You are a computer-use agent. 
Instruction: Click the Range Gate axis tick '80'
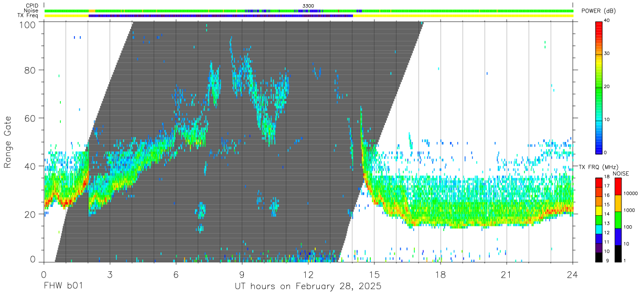(31, 70)
